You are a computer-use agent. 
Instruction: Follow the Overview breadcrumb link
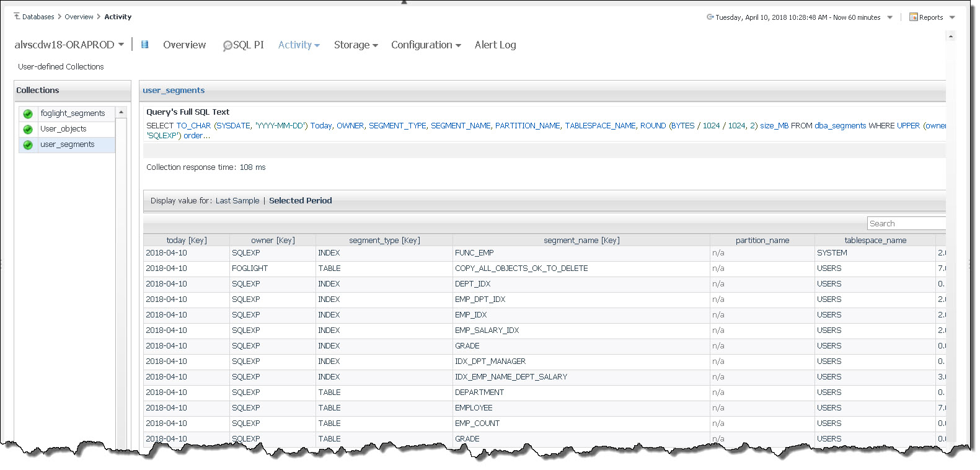click(x=79, y=17)
